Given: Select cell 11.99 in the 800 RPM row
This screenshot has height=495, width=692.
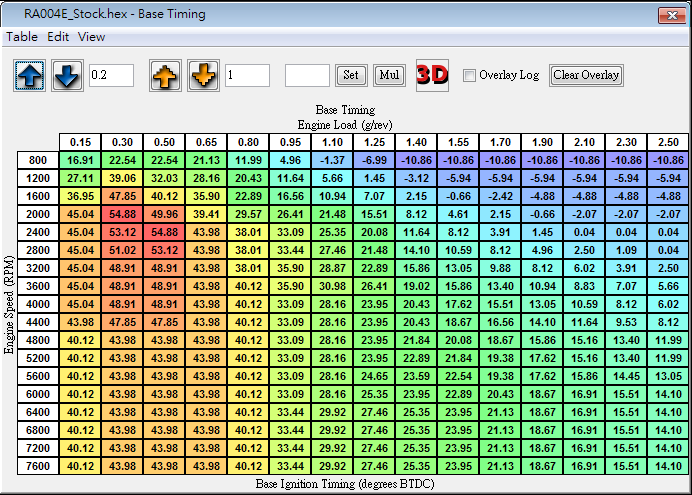Looking at the screenshot, I should [248, 160].
